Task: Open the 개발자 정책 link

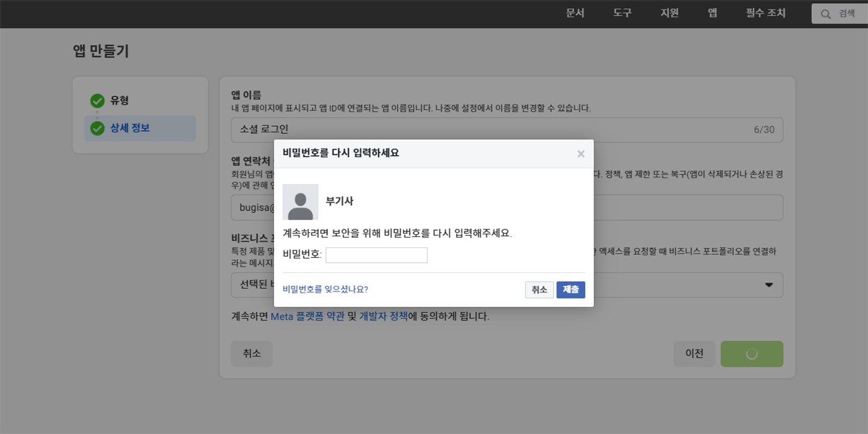Action: (x=383, y=316)
